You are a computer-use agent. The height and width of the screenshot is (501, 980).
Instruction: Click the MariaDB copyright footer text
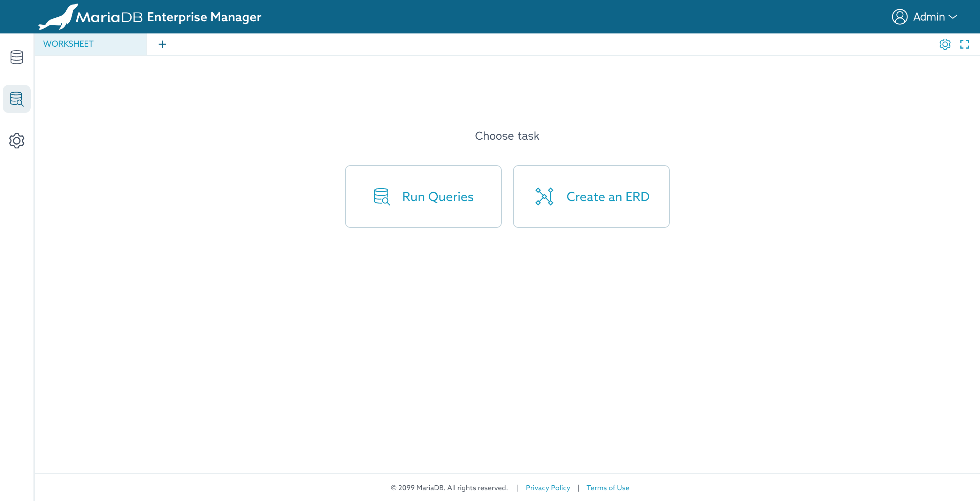pos(449,488)
